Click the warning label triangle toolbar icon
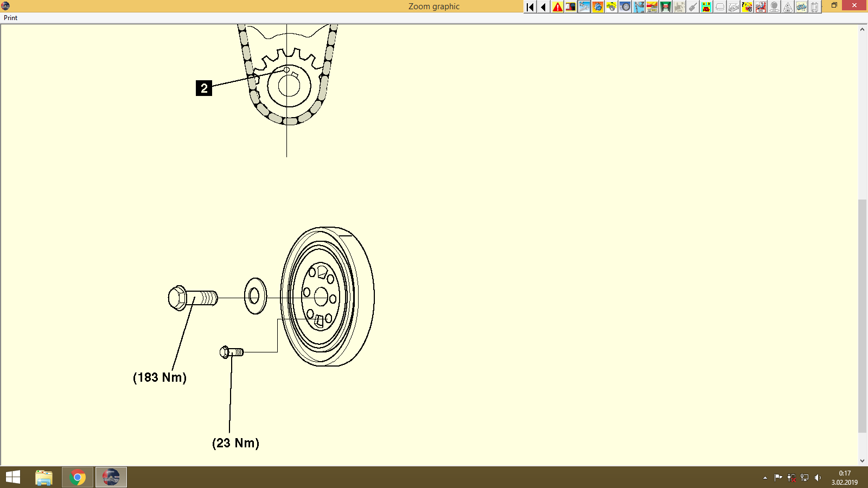Screen dimensions: 868x488 coord(787,7)
